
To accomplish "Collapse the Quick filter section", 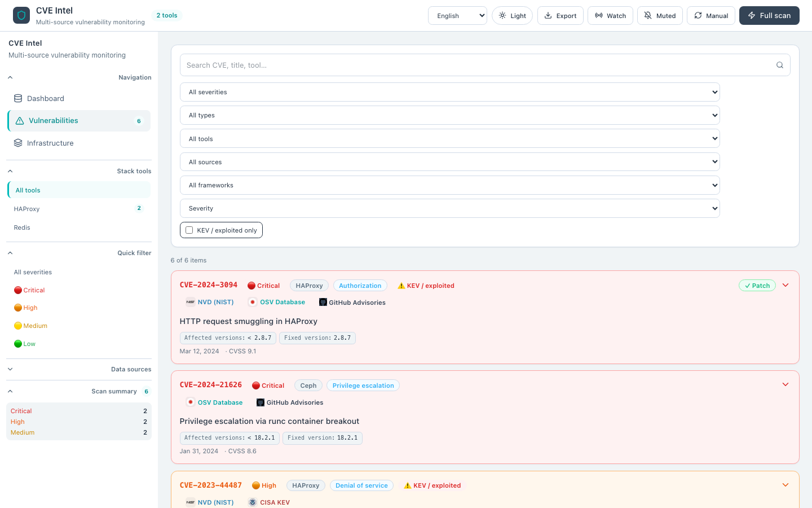I will click(79, 253).
